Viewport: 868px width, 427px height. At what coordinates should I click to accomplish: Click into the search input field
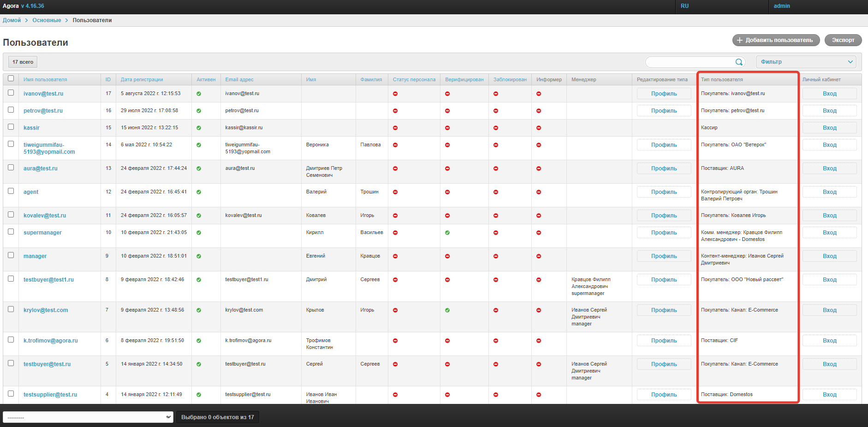pyautogui.click(x=690, y=62)
